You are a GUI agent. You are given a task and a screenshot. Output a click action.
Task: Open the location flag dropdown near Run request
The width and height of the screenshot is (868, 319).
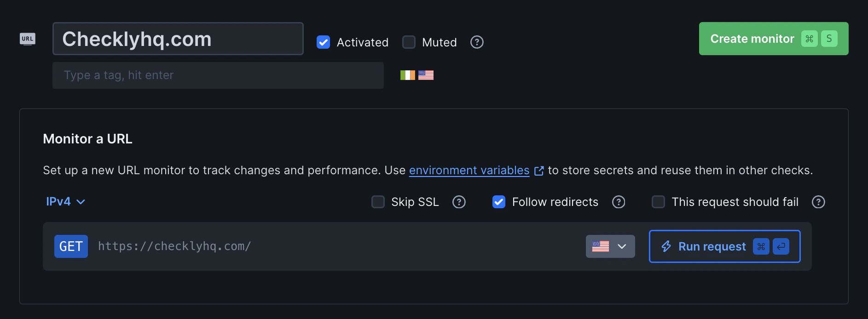click(x=610, y=246)
